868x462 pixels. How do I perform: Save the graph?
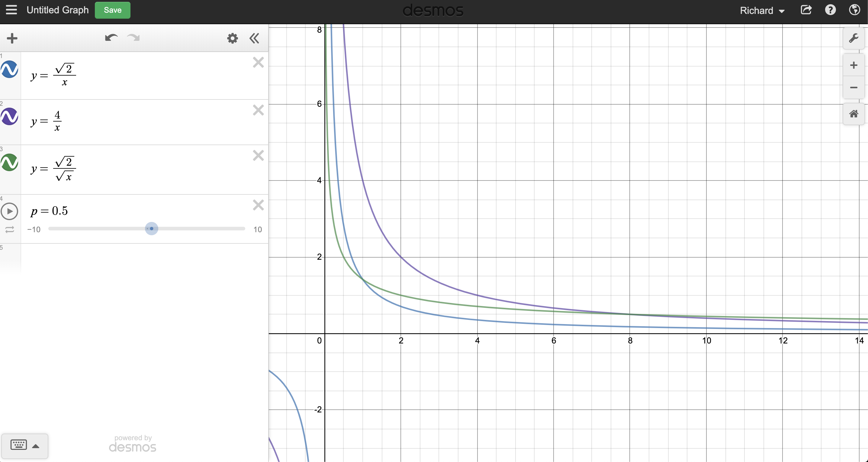point(113,10)
